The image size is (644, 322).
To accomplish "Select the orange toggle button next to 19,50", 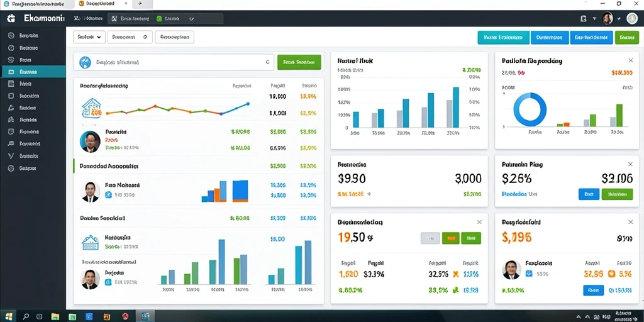I will (450, 238).
